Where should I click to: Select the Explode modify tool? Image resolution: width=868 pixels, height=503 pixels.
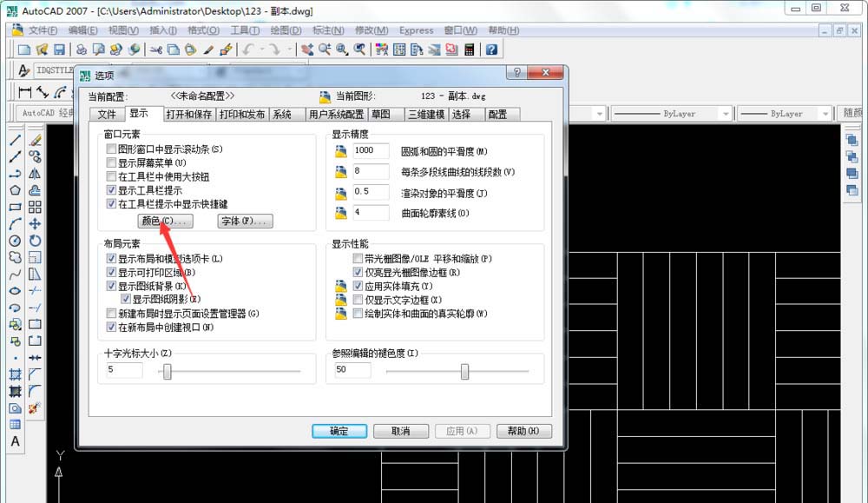(35, 408)
